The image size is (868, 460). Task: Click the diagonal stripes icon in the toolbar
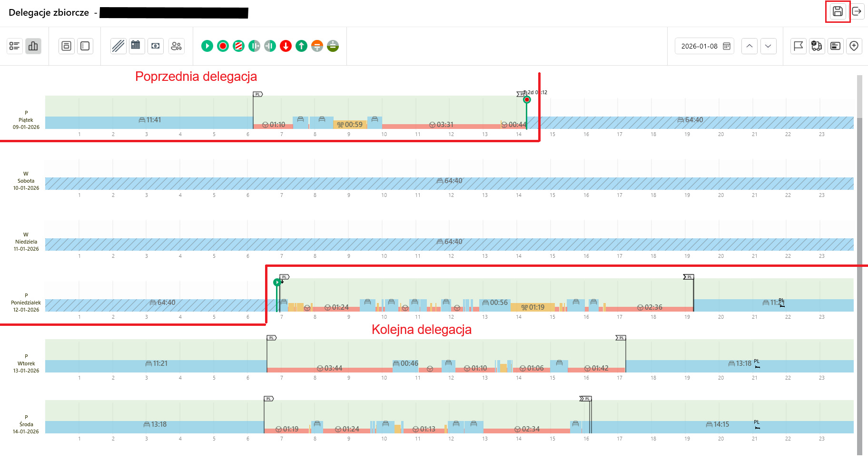coord(118,46)
